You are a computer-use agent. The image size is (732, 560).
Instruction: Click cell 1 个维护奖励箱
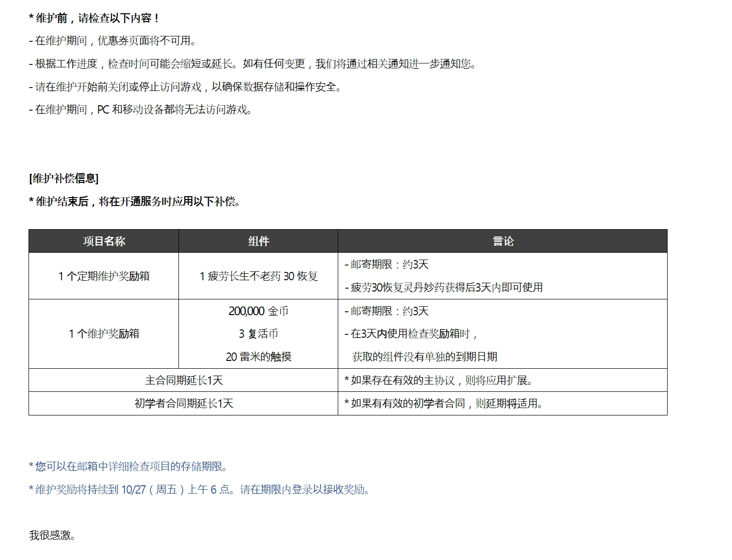click(104, 334)
